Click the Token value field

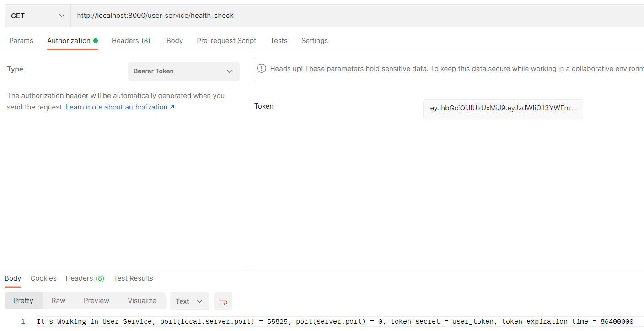click(x=503, y=109)
